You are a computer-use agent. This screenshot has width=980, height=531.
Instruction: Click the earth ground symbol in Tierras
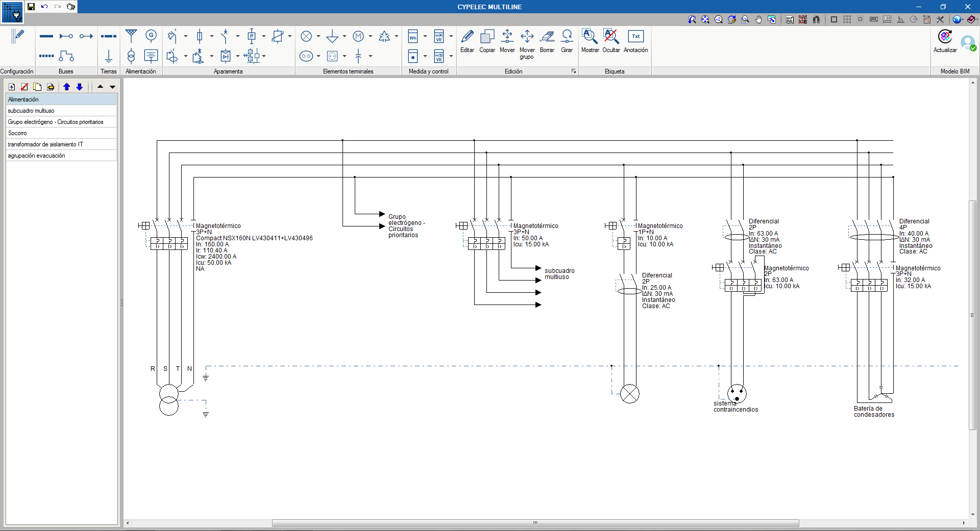(x=108, y=56)
